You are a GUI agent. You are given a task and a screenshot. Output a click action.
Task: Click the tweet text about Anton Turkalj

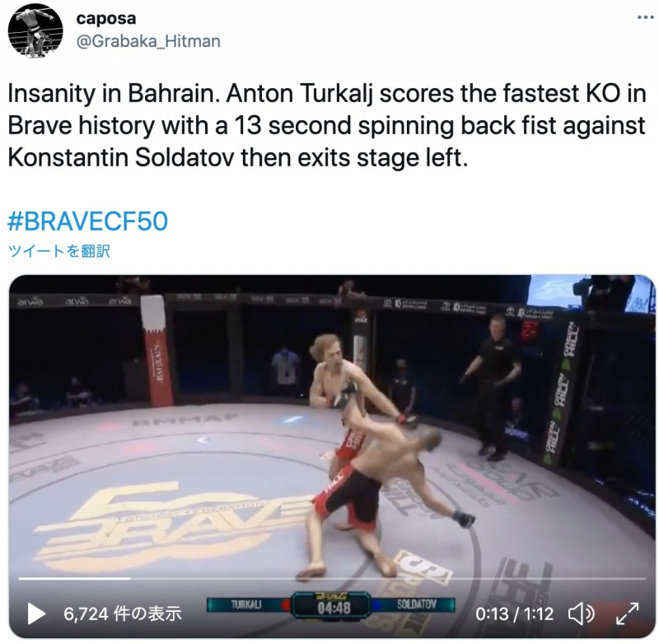pos(326,125)
